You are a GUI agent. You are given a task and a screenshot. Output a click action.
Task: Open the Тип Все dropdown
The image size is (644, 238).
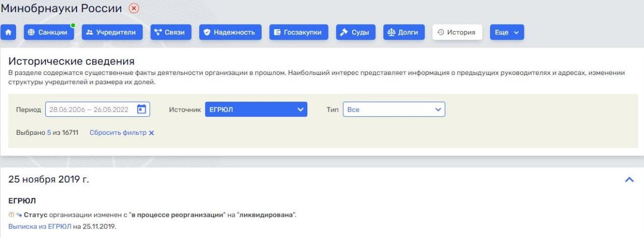(394, 109)
